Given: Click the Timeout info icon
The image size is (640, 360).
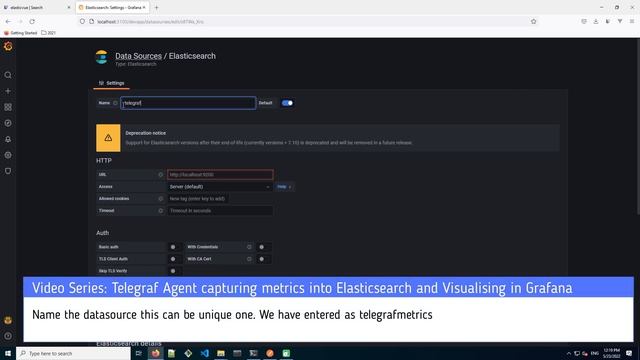Looking at the screenshot, I should coord(160,211).
